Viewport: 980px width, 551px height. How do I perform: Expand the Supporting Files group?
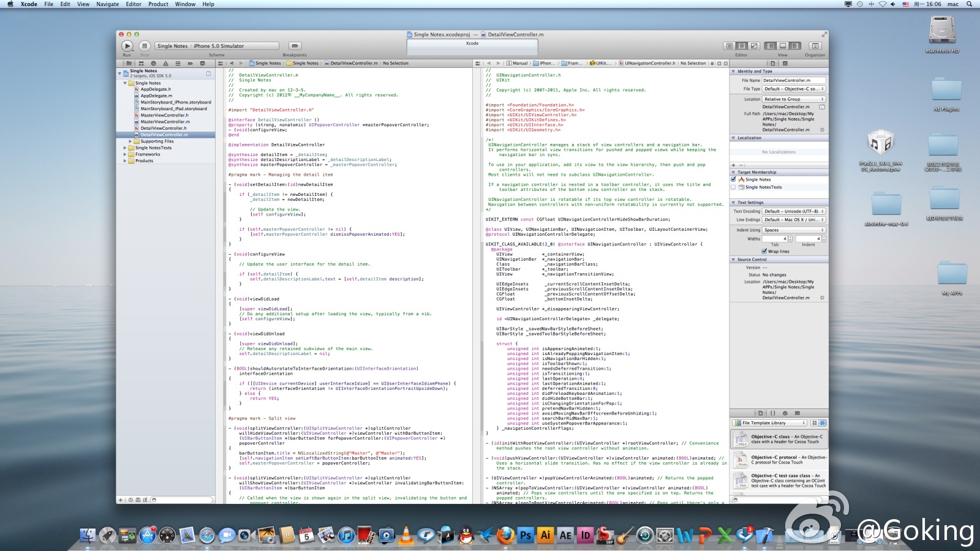(x=130, y=141)
